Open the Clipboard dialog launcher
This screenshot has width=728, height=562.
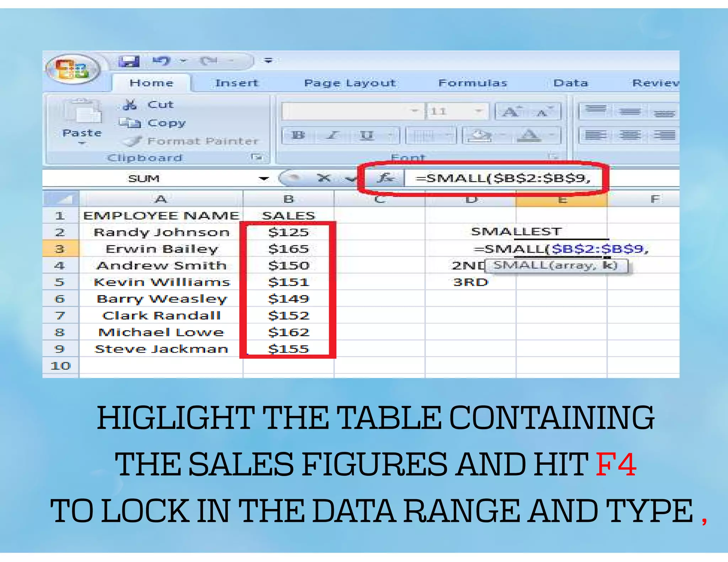[x=257, y=157]
